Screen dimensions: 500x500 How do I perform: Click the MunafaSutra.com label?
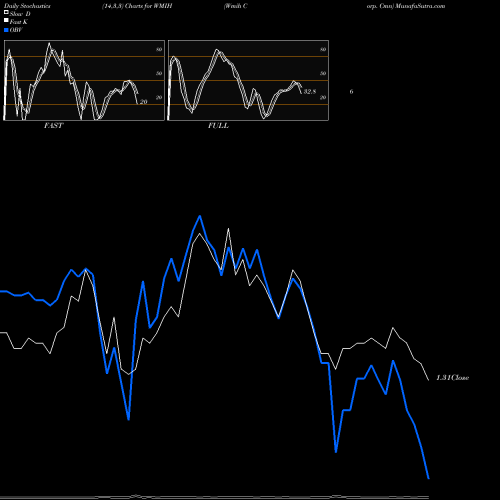420,6
